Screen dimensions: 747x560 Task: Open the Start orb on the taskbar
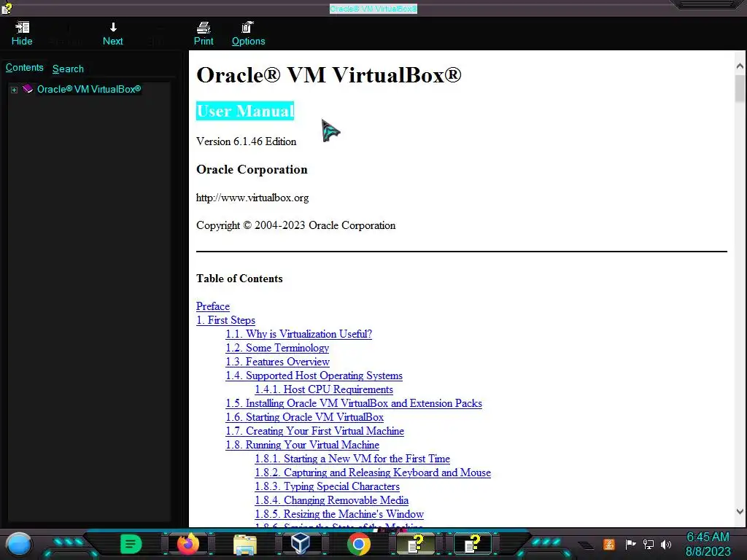(x=18, y=544)
